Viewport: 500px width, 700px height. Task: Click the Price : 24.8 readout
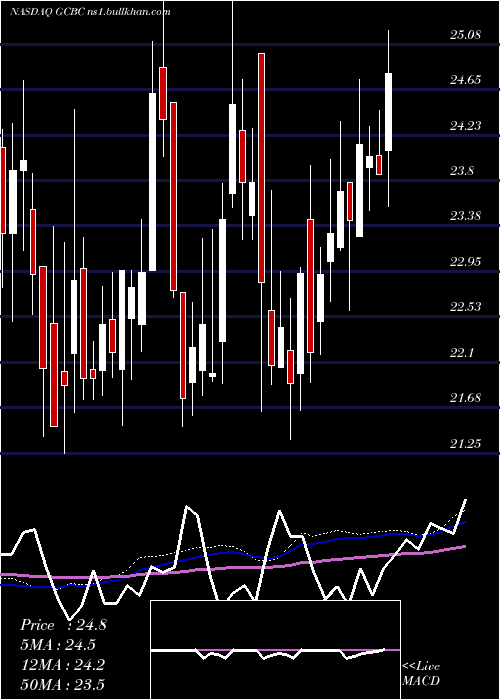pyautogui.click(x=63, y=625)
